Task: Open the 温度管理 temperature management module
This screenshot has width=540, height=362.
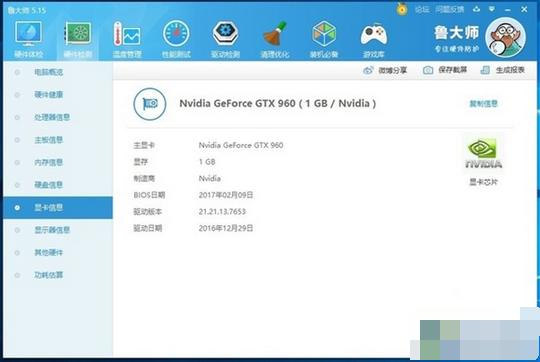Action: [x=127, y=39]
